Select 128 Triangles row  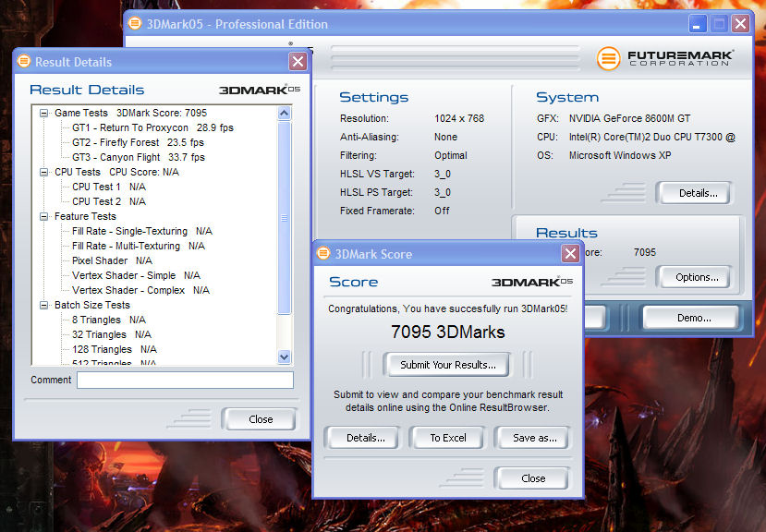click(x=115, y=349)
